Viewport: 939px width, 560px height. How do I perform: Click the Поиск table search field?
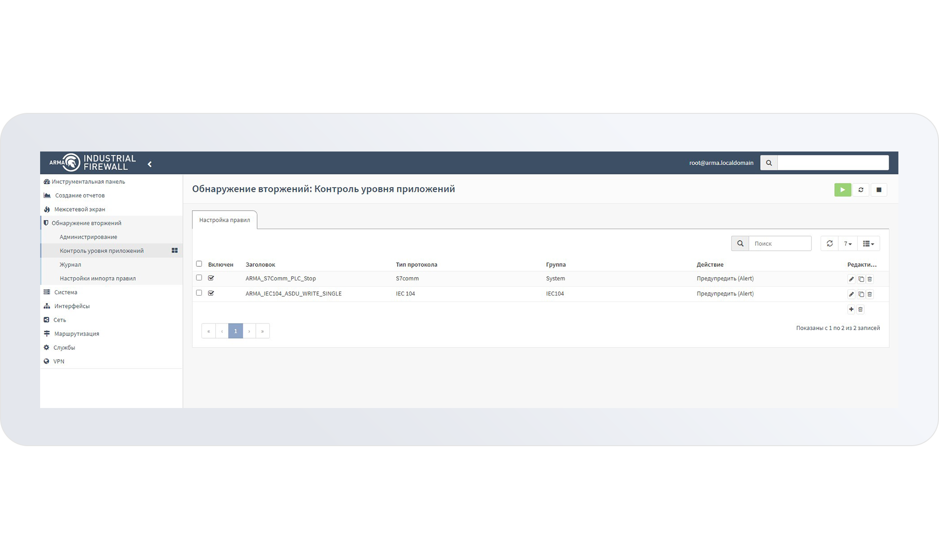click(780, 243)
